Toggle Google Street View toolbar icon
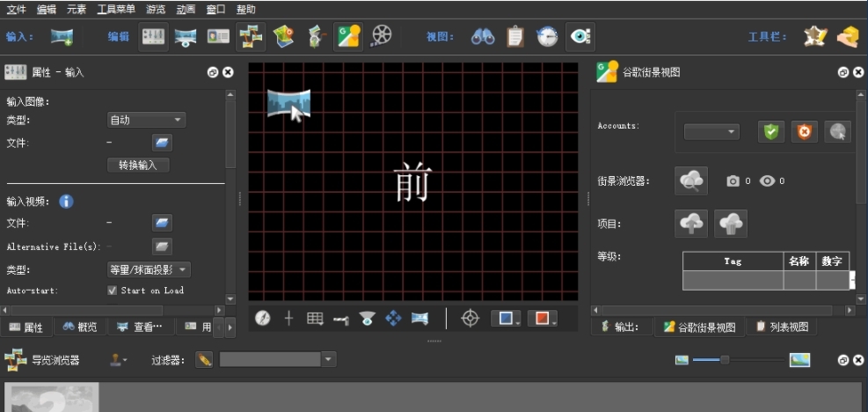The image size is (868, 412). tap(348, 37)
